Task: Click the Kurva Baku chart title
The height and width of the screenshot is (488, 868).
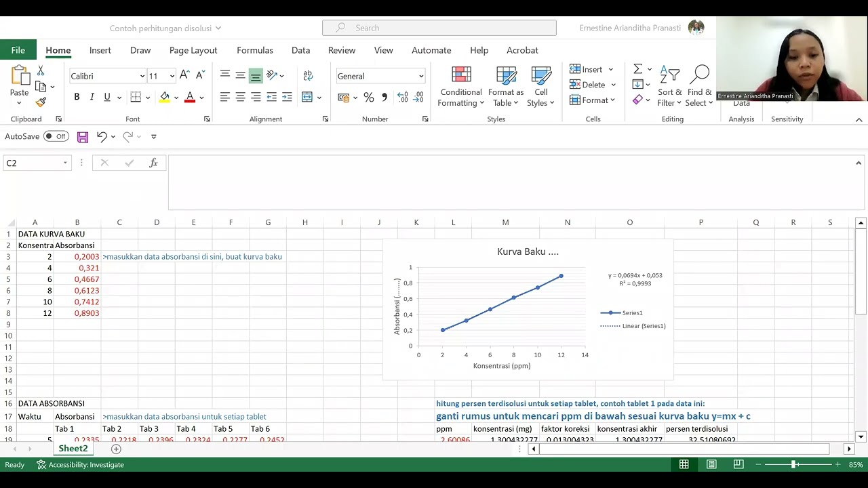Action: click(528, 251)
